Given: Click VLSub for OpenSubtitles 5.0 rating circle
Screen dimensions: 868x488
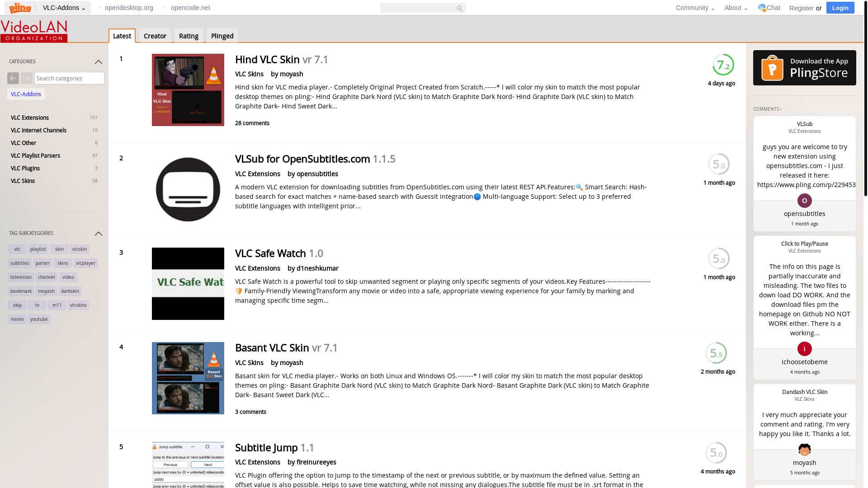Looking at the screenshot, I should 719,164.
